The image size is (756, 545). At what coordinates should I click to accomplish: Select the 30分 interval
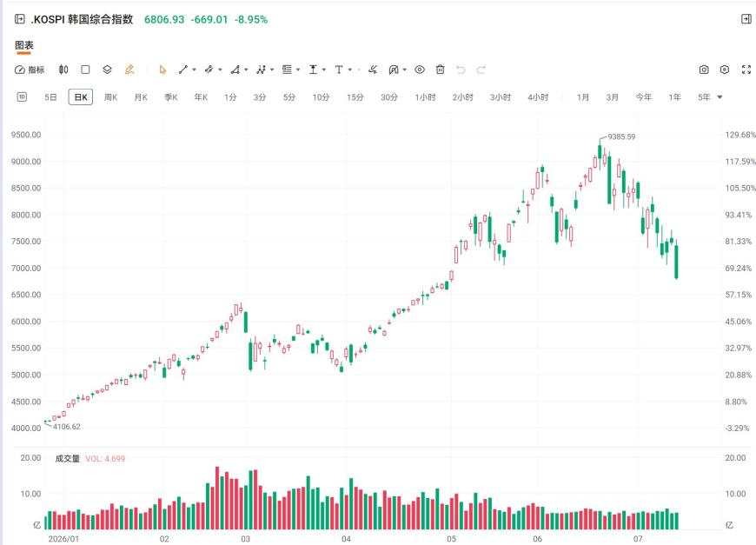pos(389,97)
